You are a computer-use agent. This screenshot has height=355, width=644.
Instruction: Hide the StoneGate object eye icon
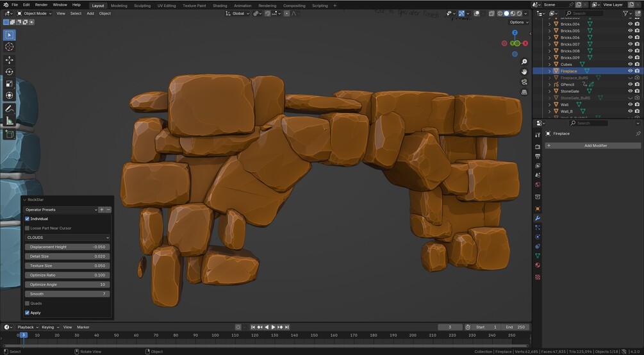(630, 91)
